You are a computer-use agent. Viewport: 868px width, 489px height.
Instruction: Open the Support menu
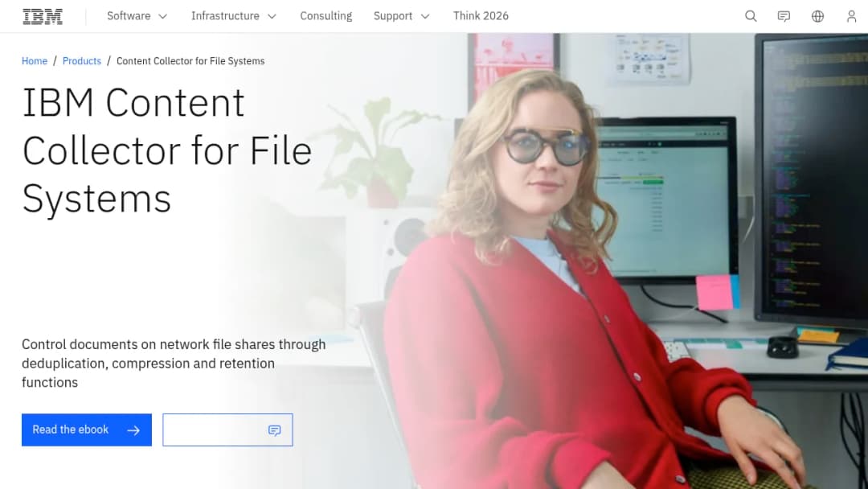pos(401,16)
